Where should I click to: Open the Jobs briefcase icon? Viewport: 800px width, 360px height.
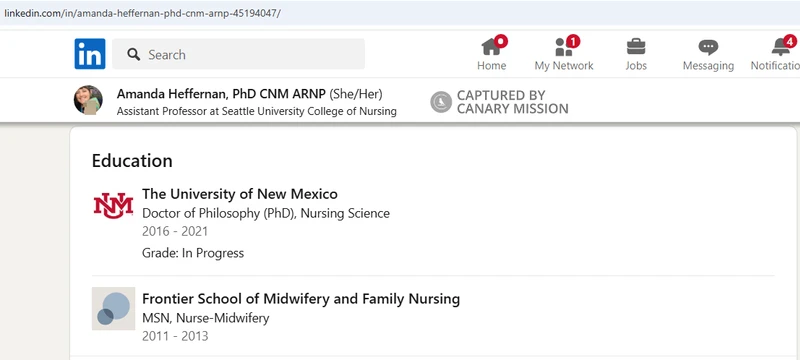(636, 47)
